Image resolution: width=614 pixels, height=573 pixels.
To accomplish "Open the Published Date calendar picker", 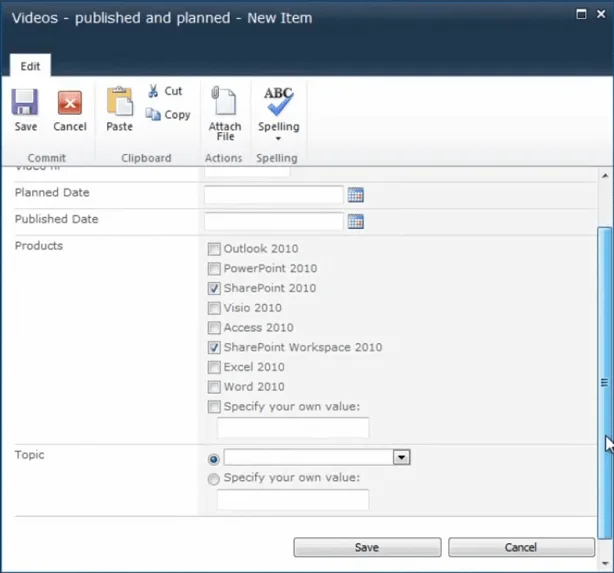I will pyautogui.click(x=356, y=221).
